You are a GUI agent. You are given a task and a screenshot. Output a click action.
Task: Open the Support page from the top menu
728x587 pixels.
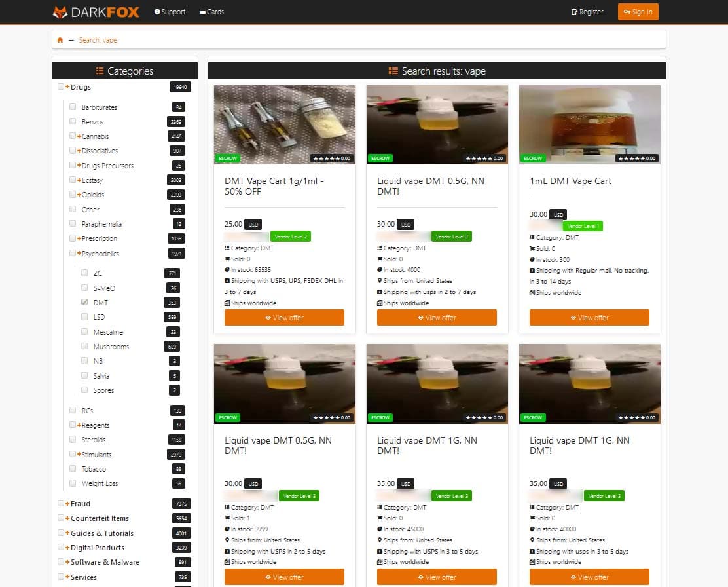(x=173, y=12)
